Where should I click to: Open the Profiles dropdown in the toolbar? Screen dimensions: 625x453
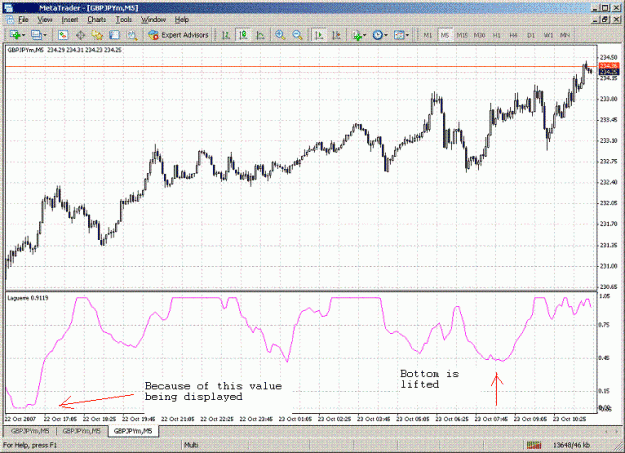[38, 35]
